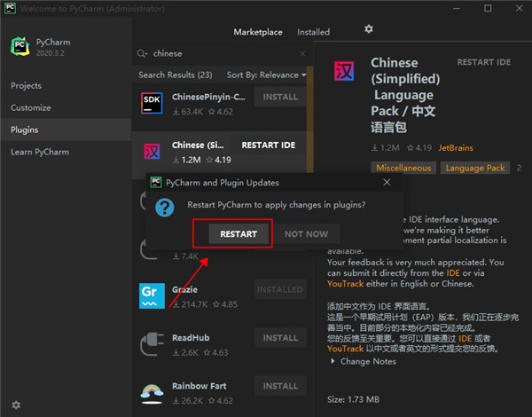
Task: Switch to the Marketplace tab
Action: [258, 32]
